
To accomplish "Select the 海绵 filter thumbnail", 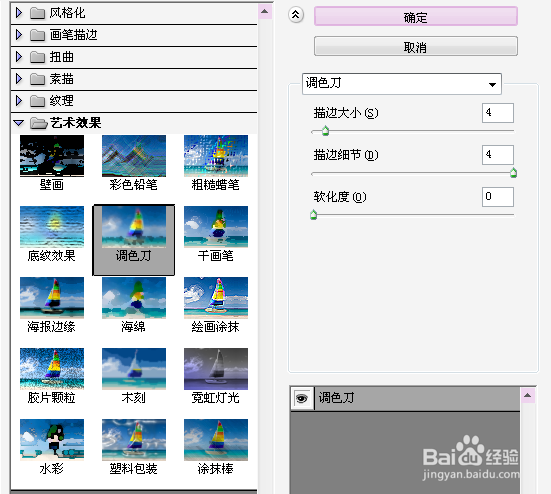I will pos(134,298).
